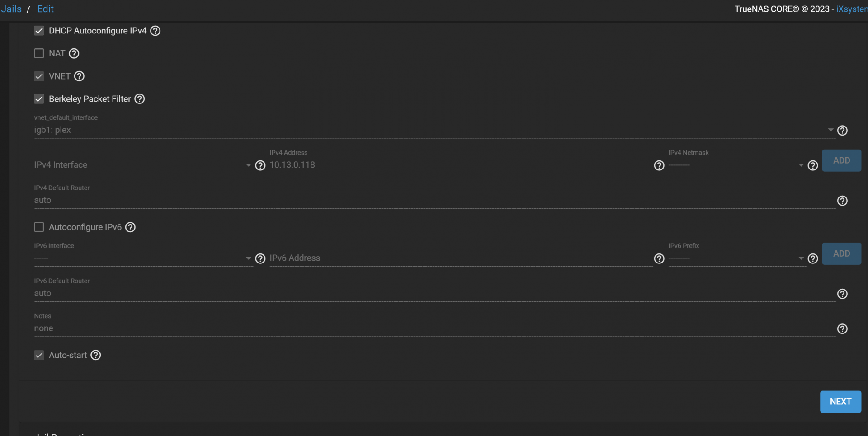Open the IPv4 Netmask dropdown

pos(801,165)
